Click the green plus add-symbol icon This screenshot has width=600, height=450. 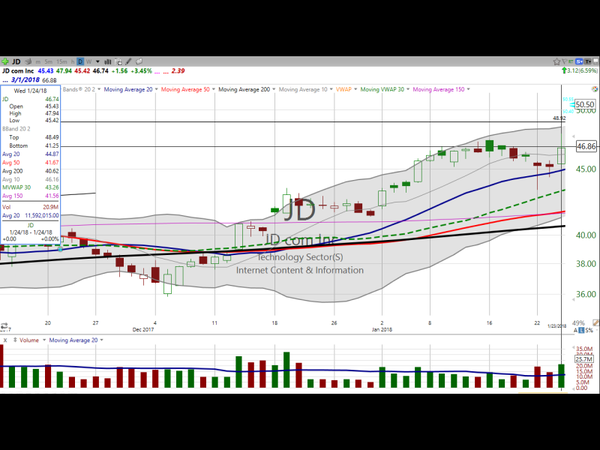point(5,62)
